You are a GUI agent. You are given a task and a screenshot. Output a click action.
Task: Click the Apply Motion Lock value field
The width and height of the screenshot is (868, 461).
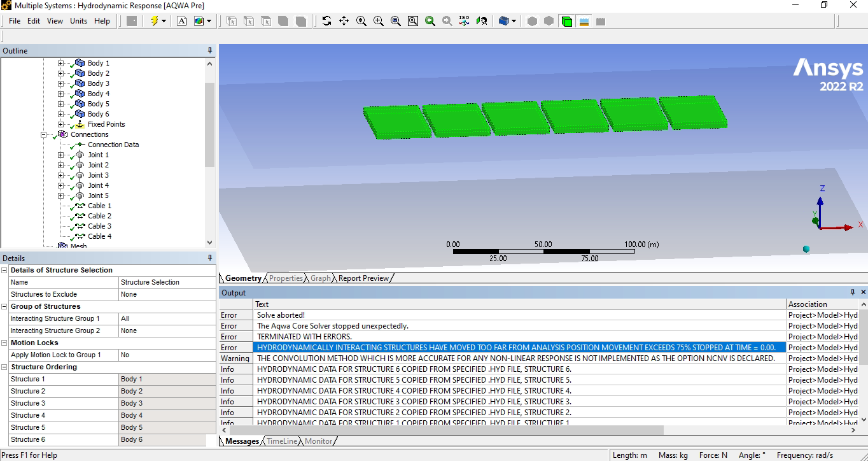(x=167, y=355)
